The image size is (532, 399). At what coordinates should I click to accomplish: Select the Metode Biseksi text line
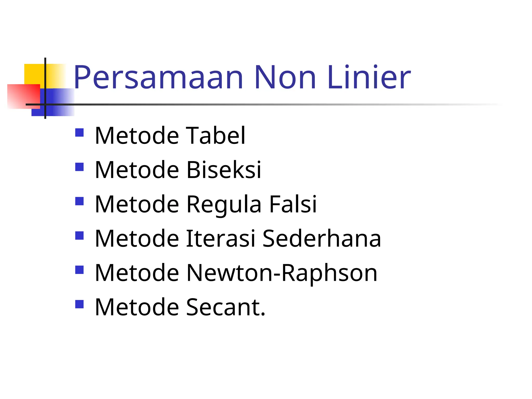pos(178,170)
